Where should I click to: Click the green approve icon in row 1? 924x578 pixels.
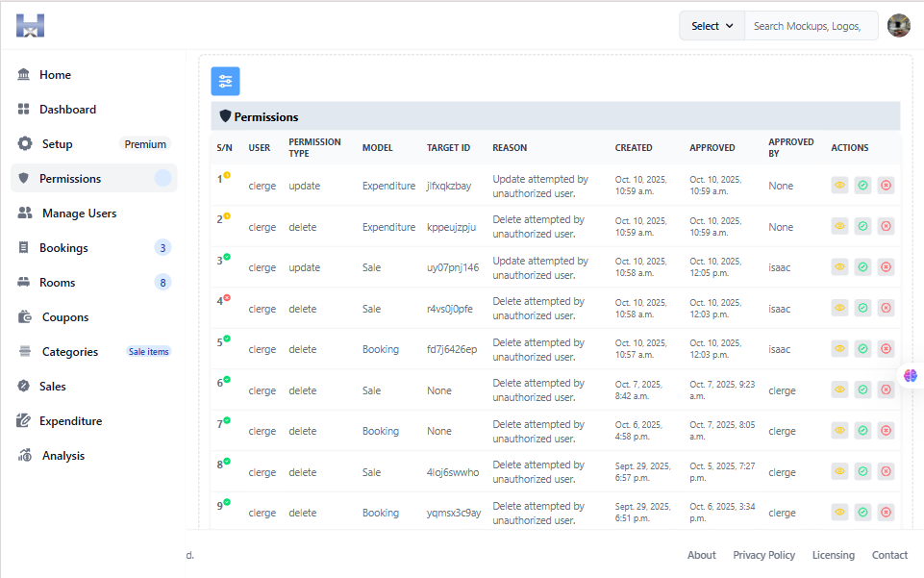pos(862,186)
